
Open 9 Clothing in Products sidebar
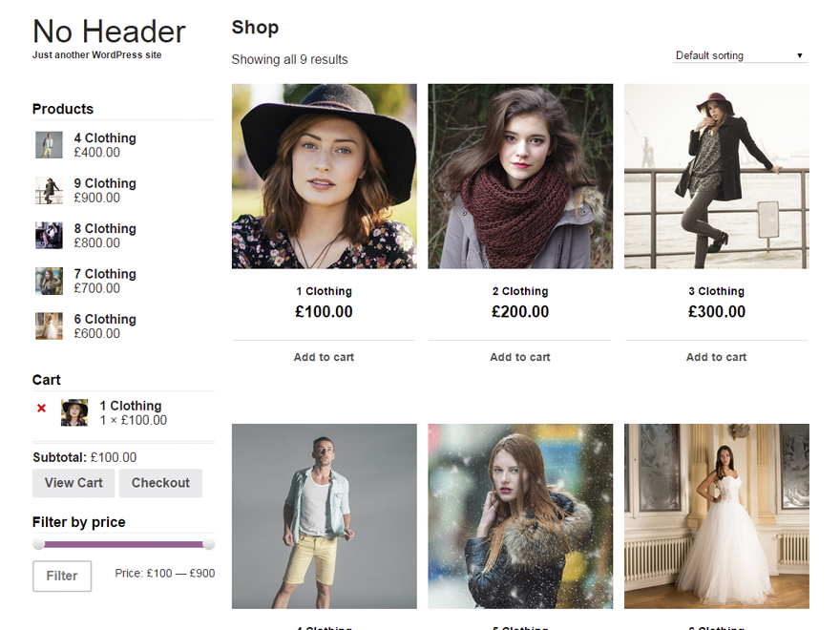[x=105, y=183]
